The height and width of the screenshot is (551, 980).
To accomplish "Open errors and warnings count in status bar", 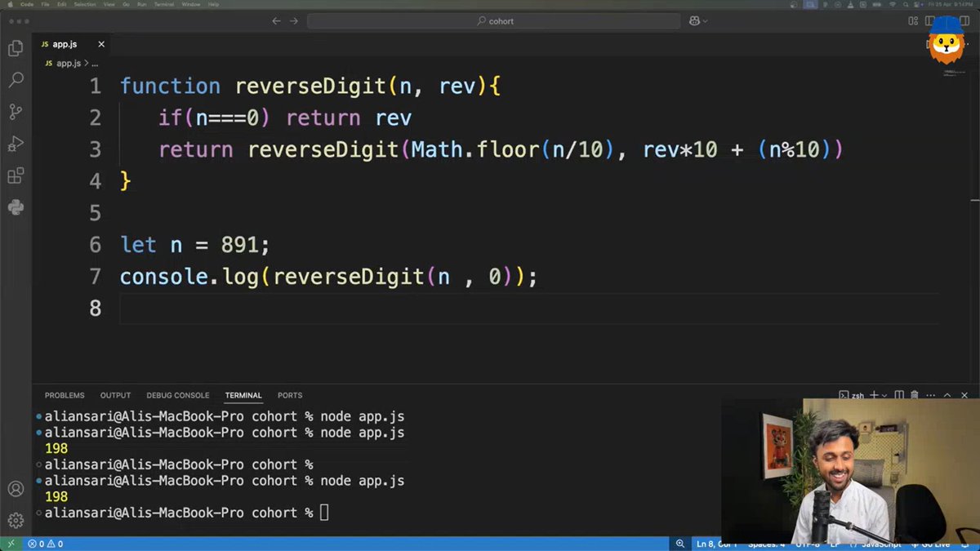I will 46,544.
